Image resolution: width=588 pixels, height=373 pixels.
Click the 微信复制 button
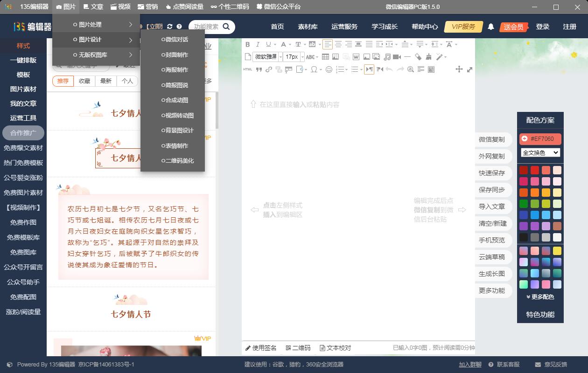491,139
